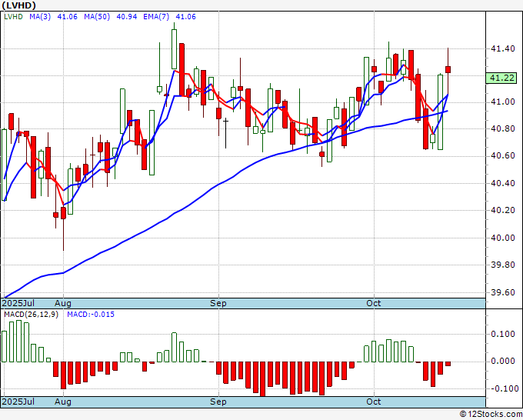Image resolution: width=523 pixels, height=420 pixels.
Task: Click Sep on the MACD time axis
Action: pyautogui.click(x=218, y=402)
